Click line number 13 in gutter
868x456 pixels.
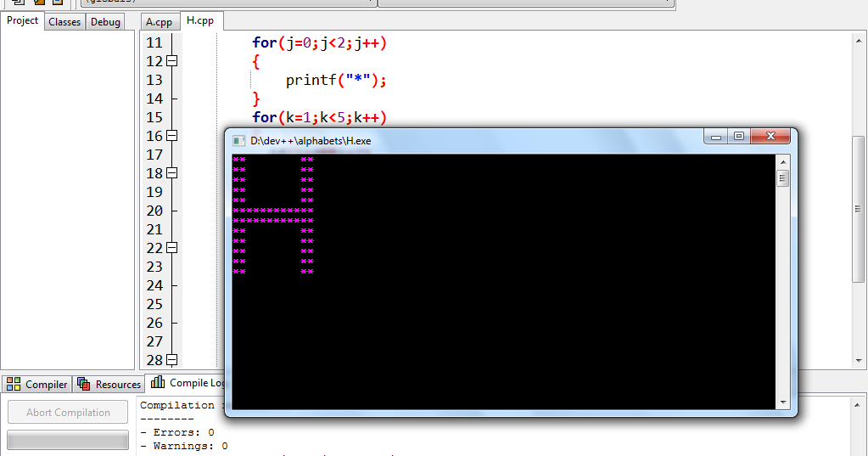click(154, 81)
